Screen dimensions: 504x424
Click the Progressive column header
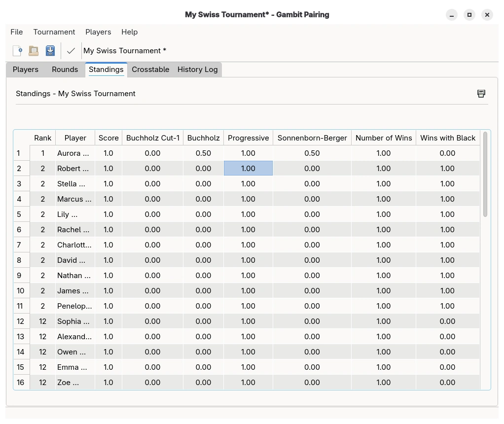click(x=249, y=138)
